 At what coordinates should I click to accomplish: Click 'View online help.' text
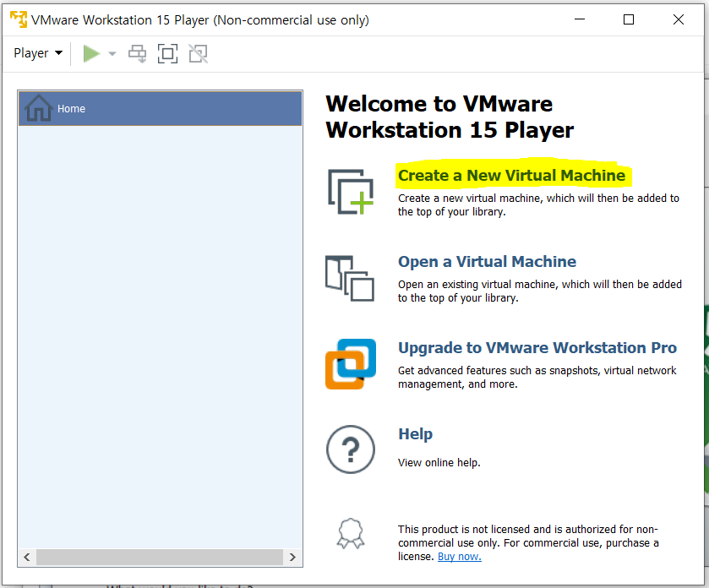(439, 463)
